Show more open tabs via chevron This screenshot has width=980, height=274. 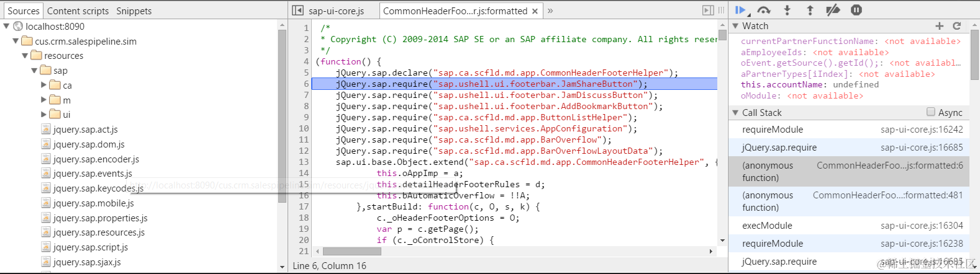tap(550, 11)
